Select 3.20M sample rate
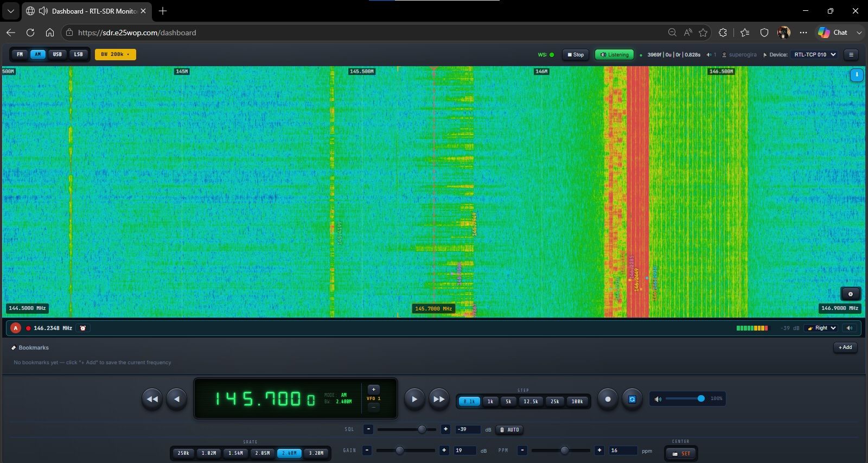This screenshot has width=868, height=463. [x=316, y=453]
